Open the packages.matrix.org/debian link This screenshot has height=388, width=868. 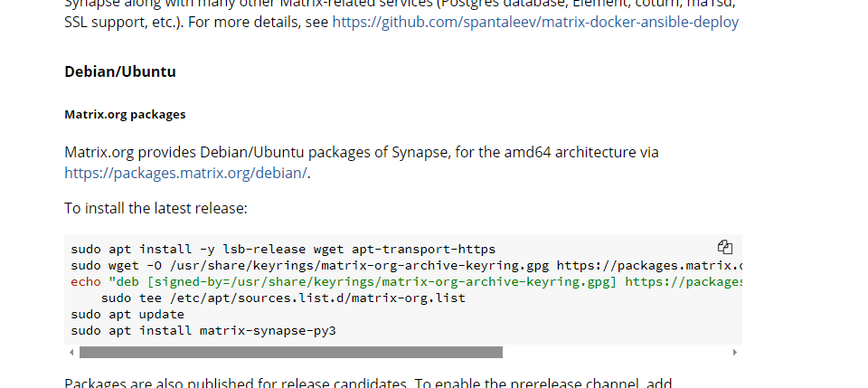coord(185,173)
